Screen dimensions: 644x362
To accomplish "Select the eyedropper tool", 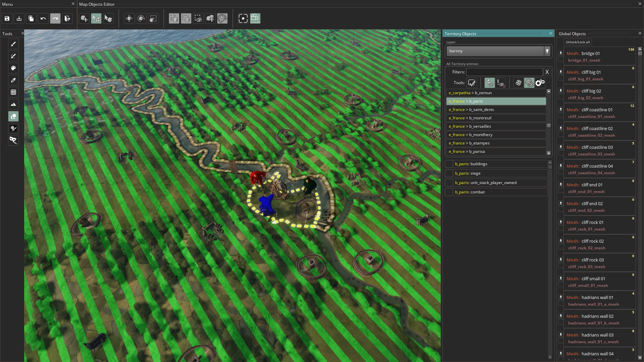I will [13, 80].
